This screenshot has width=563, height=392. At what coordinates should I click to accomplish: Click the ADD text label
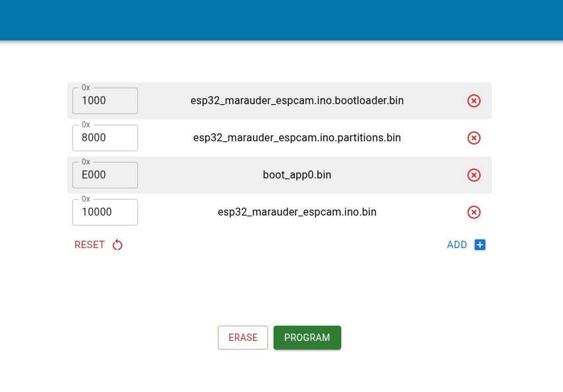click(457, 245)
